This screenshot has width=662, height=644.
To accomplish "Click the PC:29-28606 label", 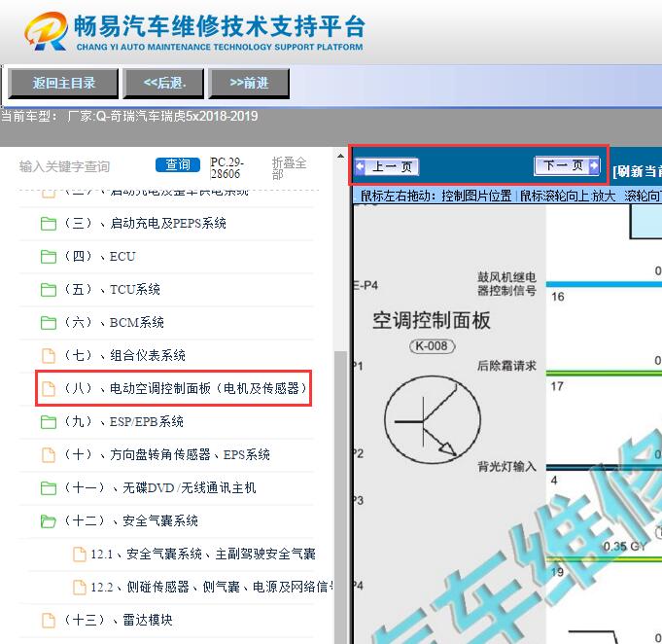I will pos(227,168).
